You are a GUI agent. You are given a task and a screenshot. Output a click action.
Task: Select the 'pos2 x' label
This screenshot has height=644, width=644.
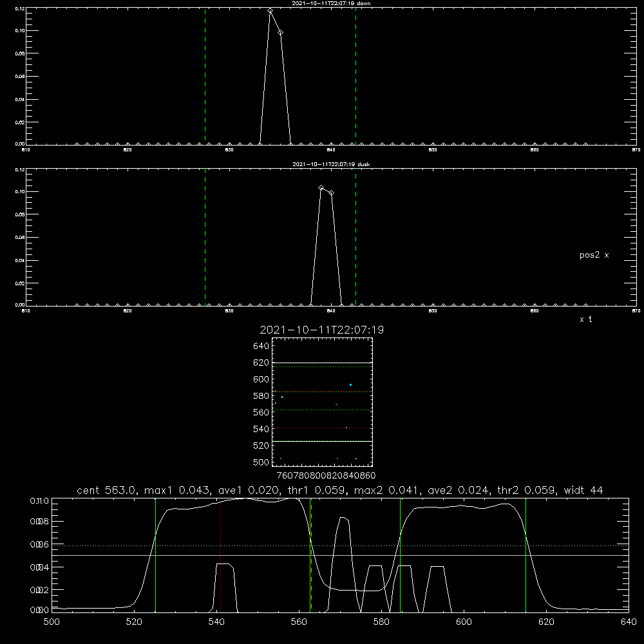594,255
